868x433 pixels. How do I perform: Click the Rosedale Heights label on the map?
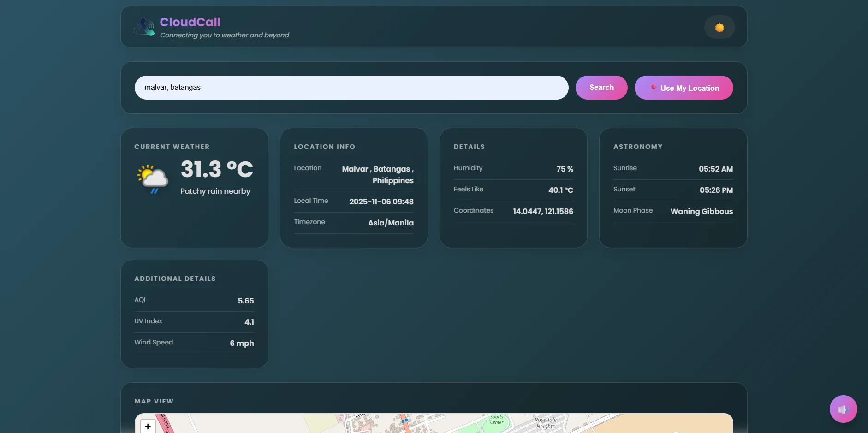(546, 423)
